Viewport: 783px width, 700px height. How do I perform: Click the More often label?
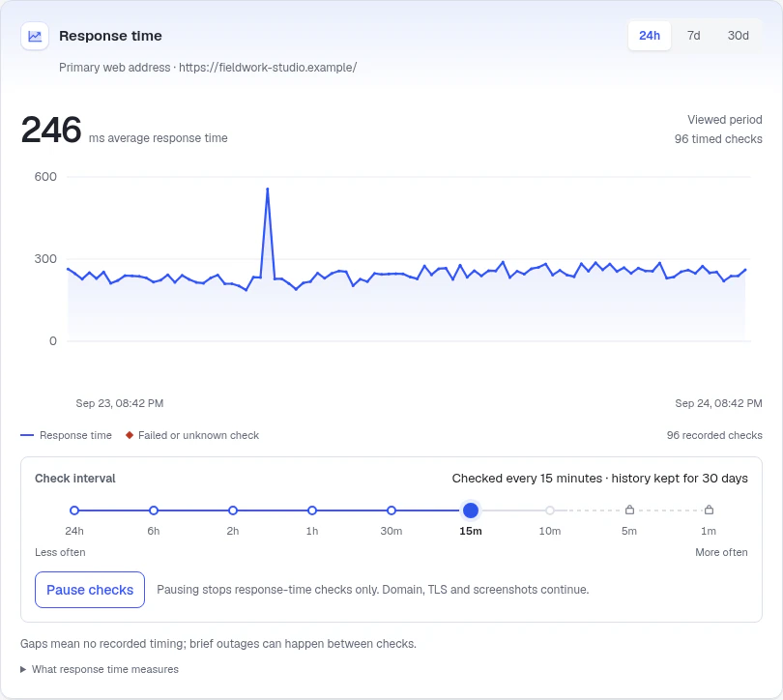click(721, 552)
